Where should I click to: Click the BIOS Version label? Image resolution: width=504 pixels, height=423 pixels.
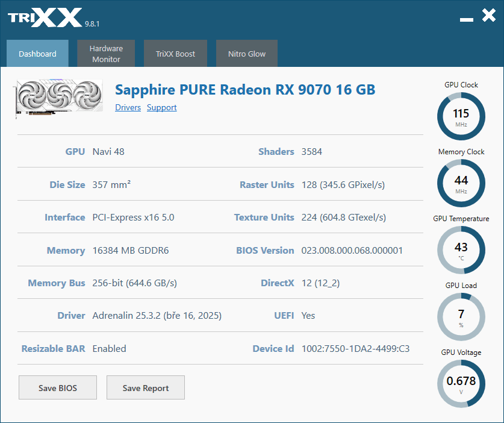pyautogui.click(x=265, y=250)
